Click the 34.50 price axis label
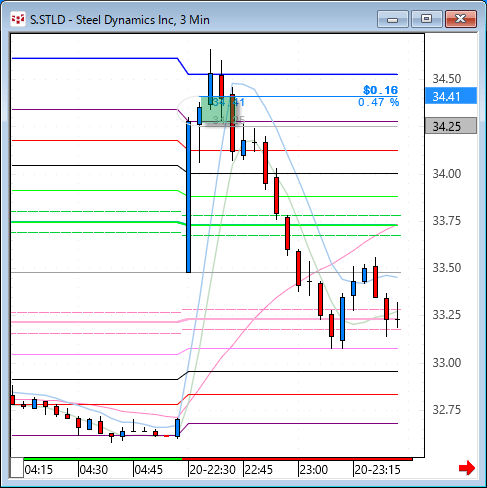This screenshot has height=488, width=487. point(447,79)
